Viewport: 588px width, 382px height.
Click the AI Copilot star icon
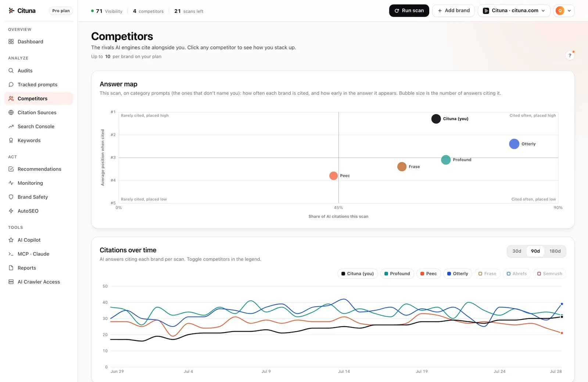(11, 240)
